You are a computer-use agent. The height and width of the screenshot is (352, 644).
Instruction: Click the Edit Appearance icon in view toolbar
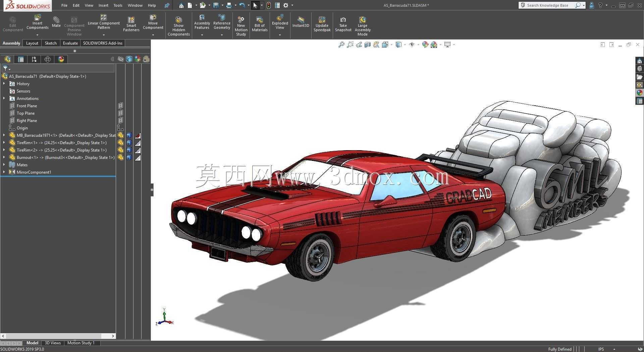tap(425, 45)
